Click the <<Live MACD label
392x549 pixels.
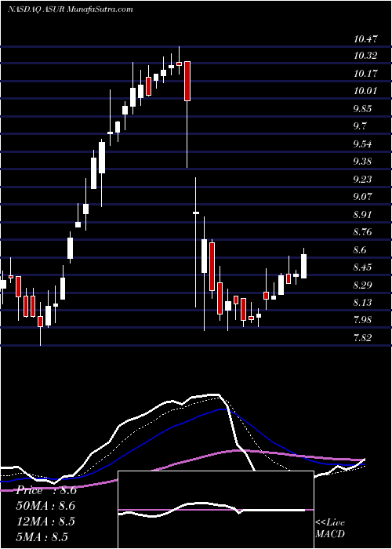coord(330,528)
